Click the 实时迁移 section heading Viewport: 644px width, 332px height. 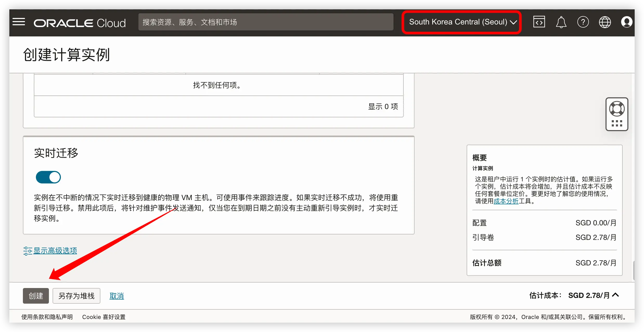(x=56, y=153)
